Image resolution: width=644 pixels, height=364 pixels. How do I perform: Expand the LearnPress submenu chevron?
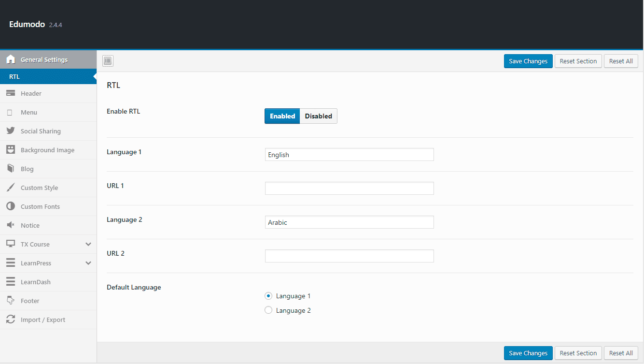tap(88, 263)
